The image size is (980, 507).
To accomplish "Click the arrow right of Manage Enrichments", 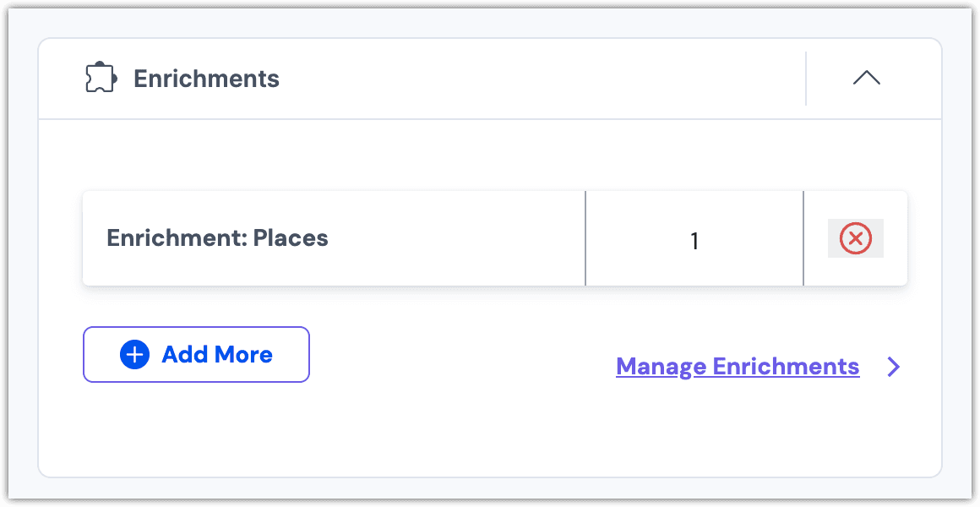I will [894, 367].
